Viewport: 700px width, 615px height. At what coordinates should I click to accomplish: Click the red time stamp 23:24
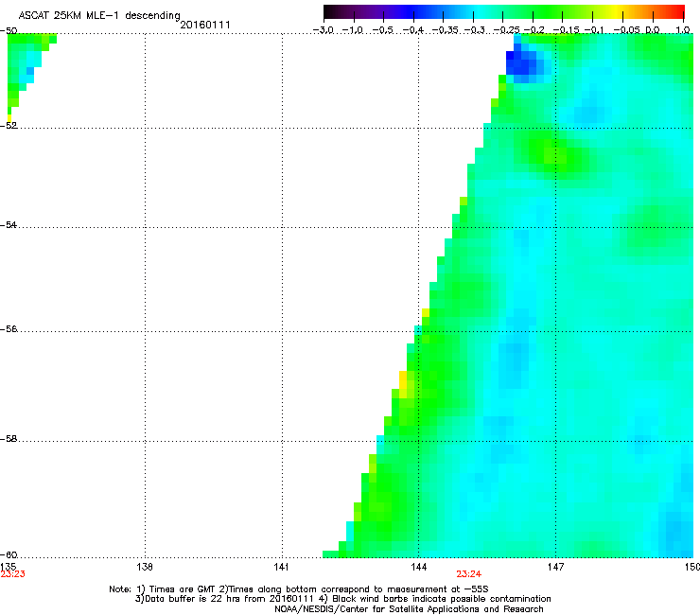(x=469, y=574)
